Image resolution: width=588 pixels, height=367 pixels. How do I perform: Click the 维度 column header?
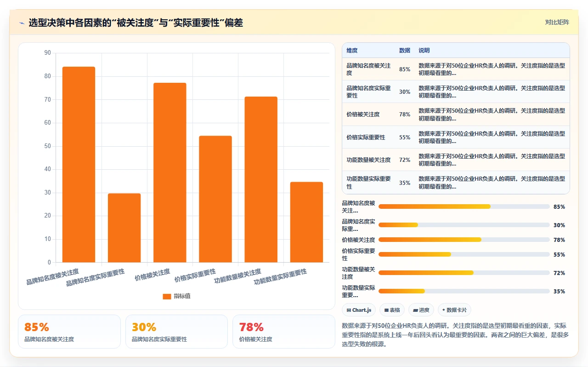tap(352, 51)
